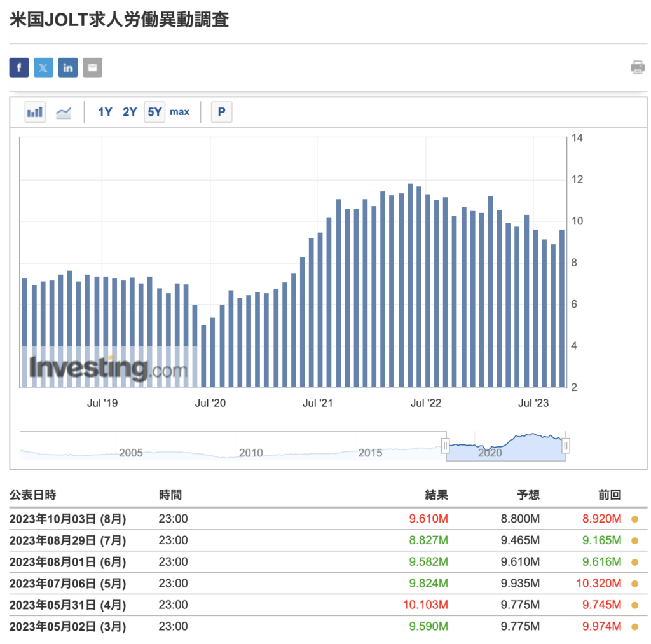Click previous value 9.165M

tap(602, 540)
